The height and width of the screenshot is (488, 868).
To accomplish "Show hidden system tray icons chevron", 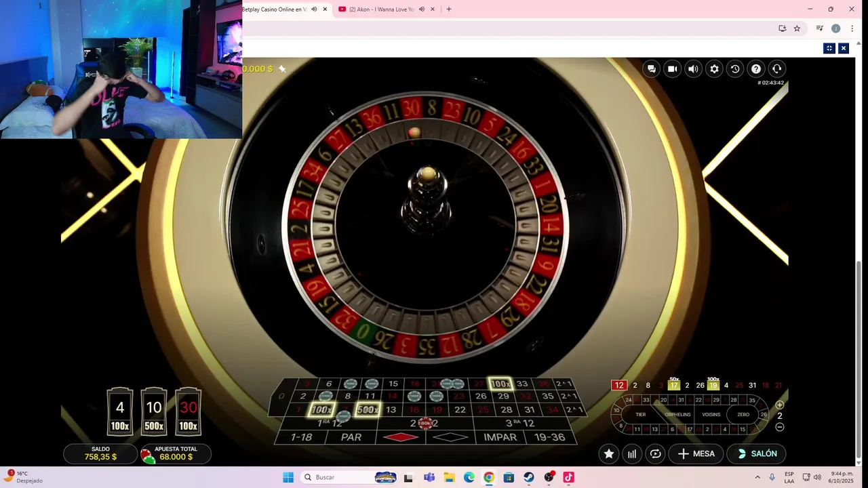I will pos(757,477).
